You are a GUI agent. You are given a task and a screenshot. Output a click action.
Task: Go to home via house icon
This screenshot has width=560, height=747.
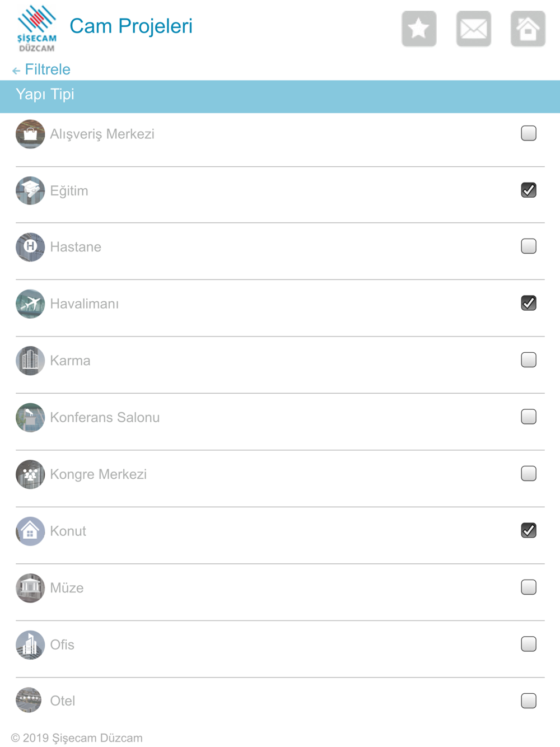coord(528,29)
